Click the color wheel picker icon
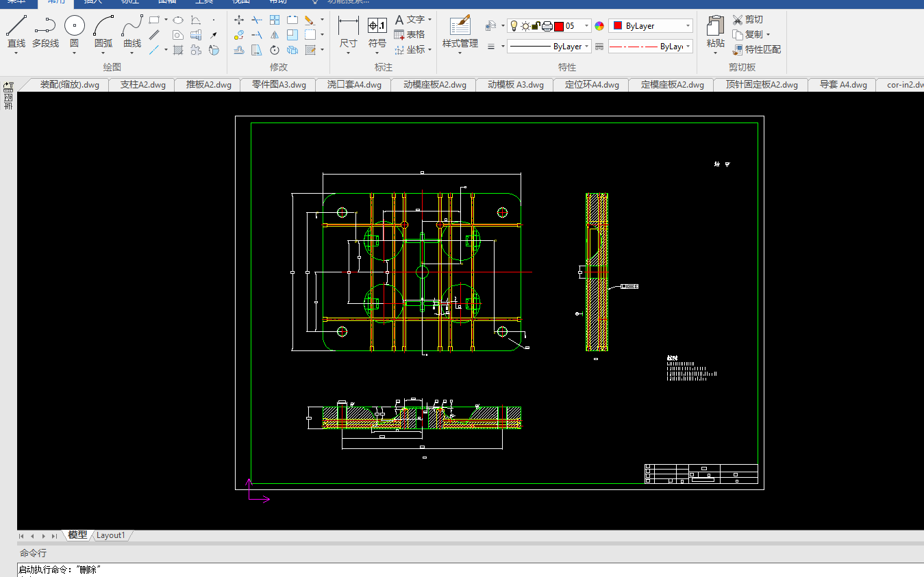924x577 pixels. [599, 26]
